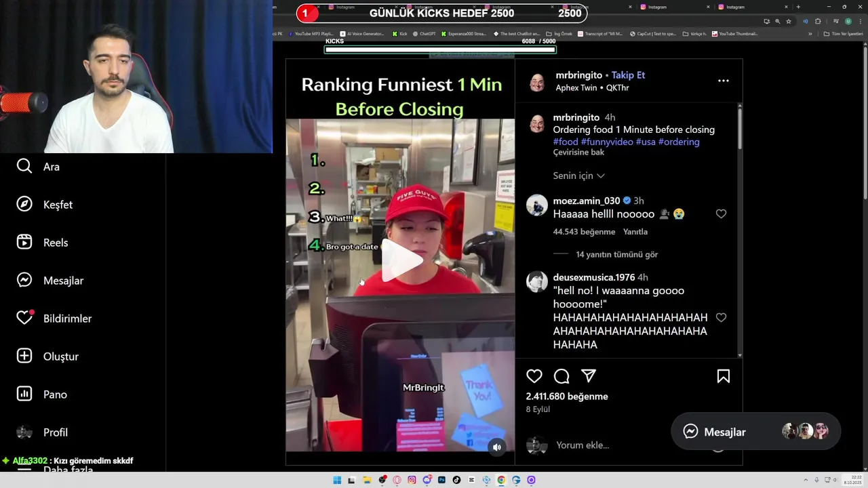Like moez.amin_030's comment
The width and height of the screenshot is (868, 488).
(721, 214)
